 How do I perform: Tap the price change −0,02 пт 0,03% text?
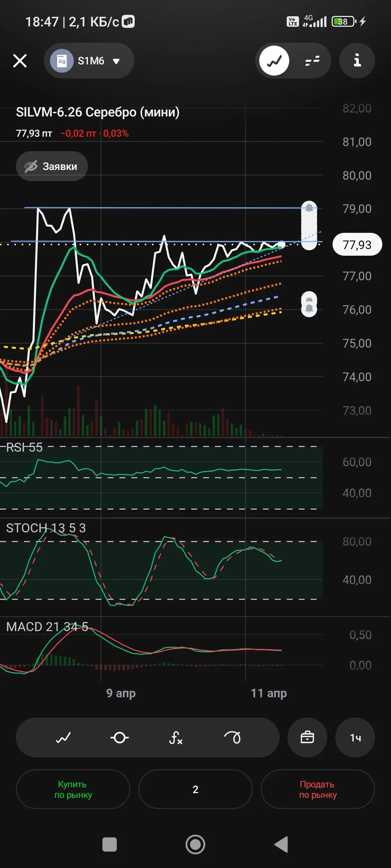[x=94, y=133]
